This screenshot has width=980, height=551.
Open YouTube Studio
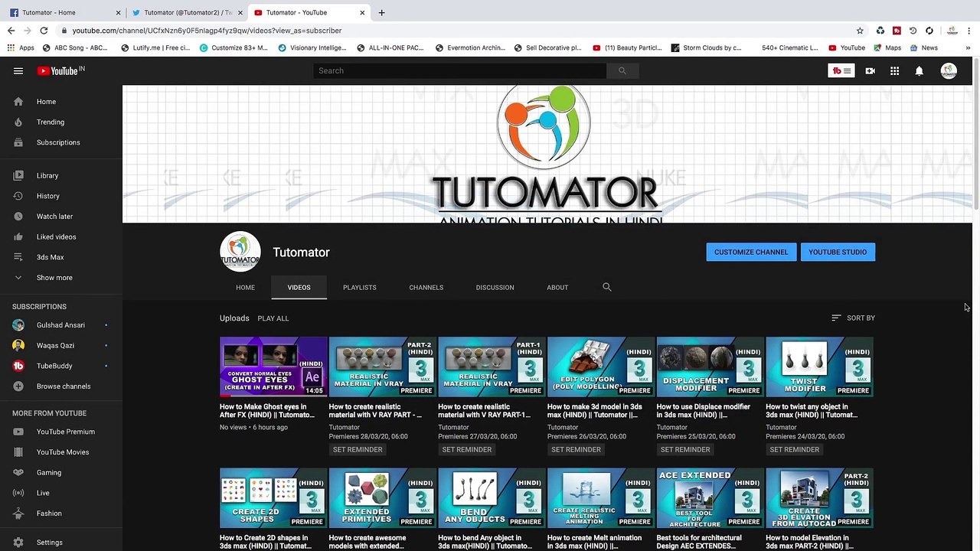click(x=838, y=252)
